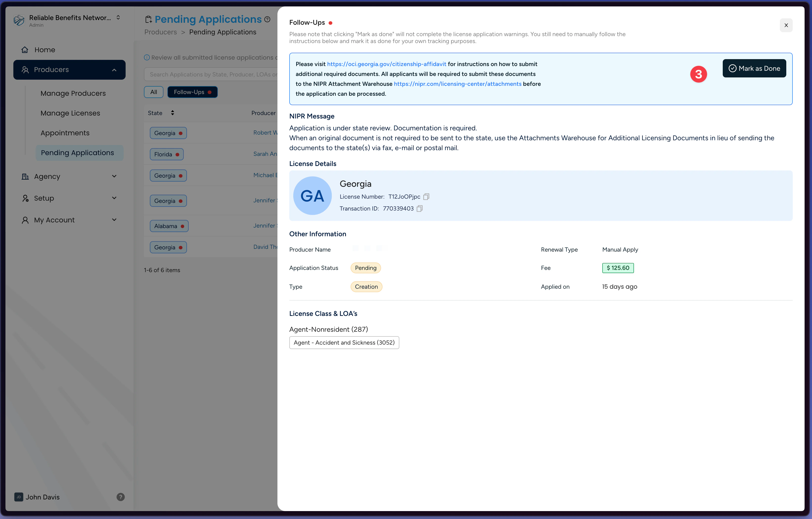Open the Georgia citizenship affidavit link
812x519 pixels.
click(386, 64)
